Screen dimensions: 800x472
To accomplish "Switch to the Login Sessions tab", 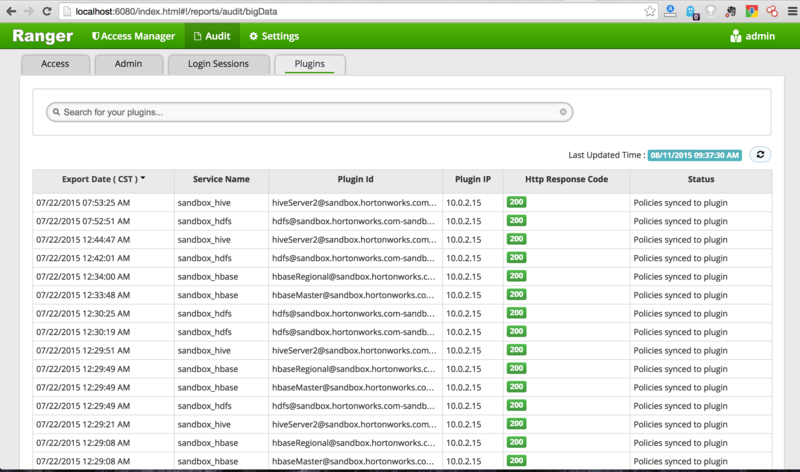I will (x=218, y=64).
